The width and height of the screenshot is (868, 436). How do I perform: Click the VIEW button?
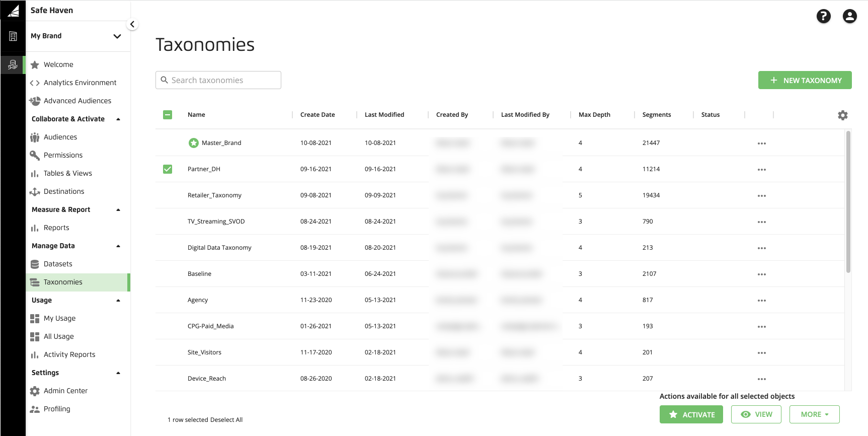[756, 414]
